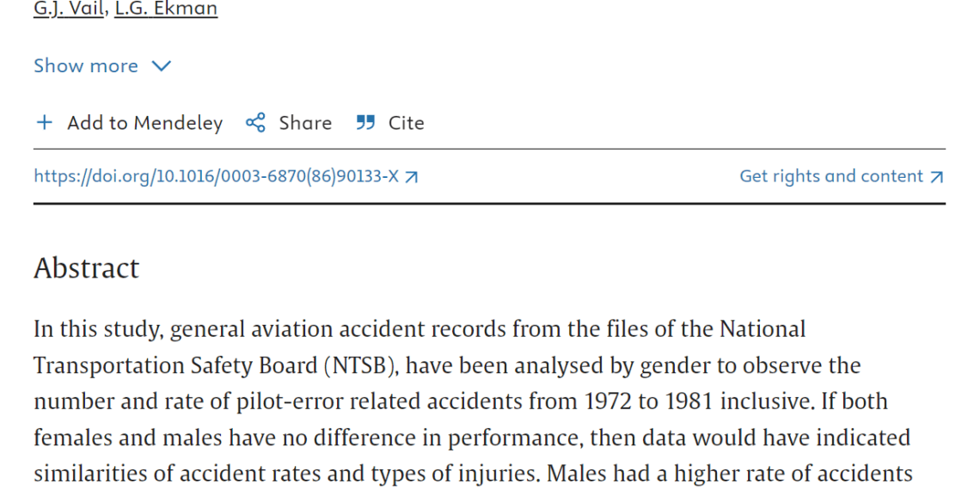This screenshot has height=490, width=980.
Task: Click the quotation marks Cite icon
Action: (x=365, y=122)
